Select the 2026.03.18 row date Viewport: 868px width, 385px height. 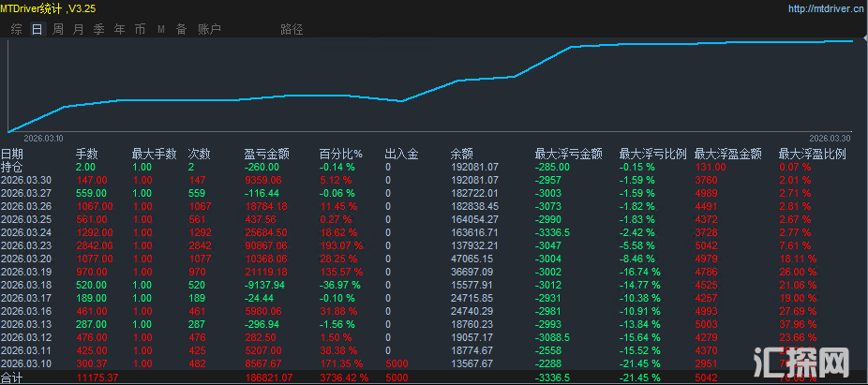pyautogui.click(x=26, y=284)
